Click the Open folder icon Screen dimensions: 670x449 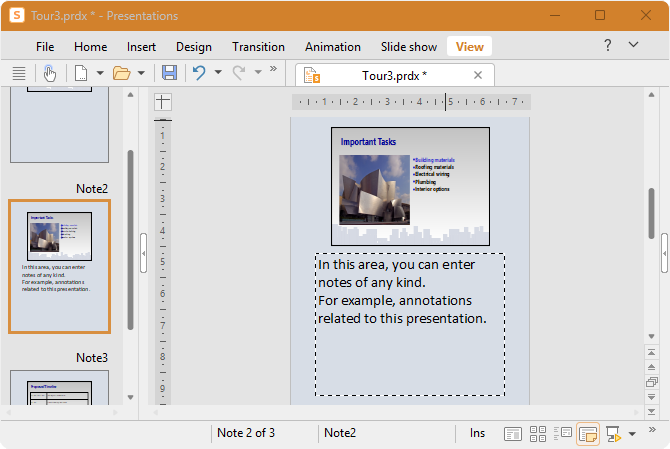[x=122, y=73]
